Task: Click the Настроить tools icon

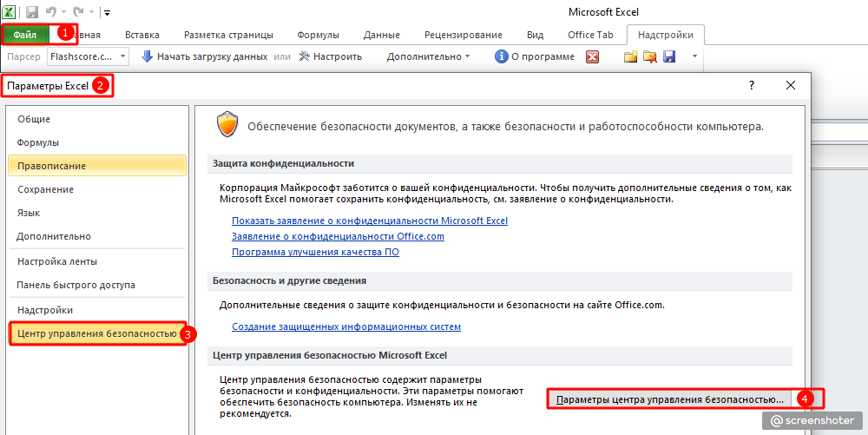Action: click(305, 56)
